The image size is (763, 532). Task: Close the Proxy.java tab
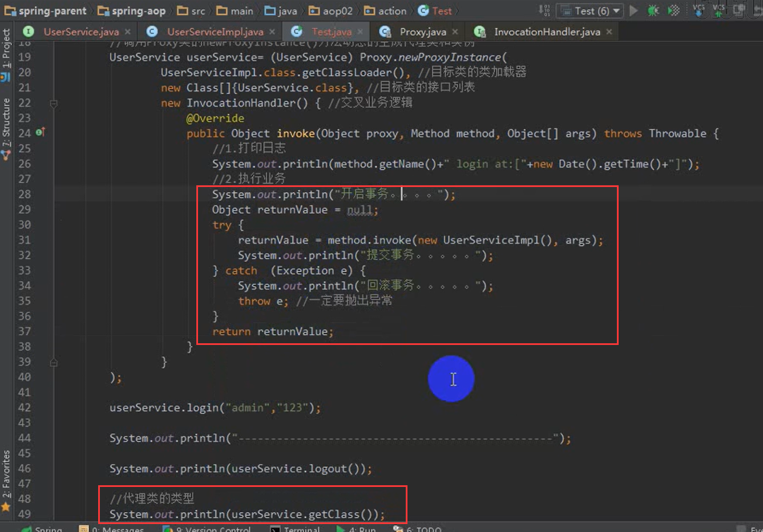[455, 32]
